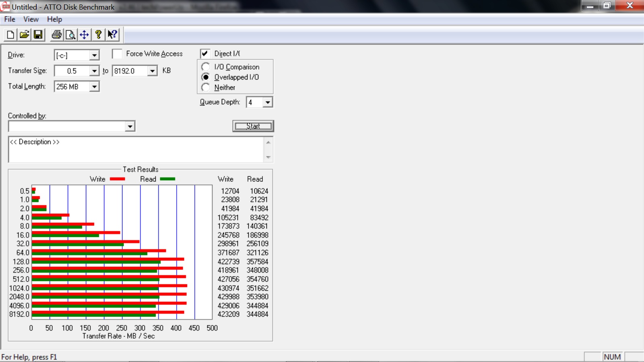Click the 1024.0 transfer size row label
Viewport: 644px width, 362px height.
[19, 288]
